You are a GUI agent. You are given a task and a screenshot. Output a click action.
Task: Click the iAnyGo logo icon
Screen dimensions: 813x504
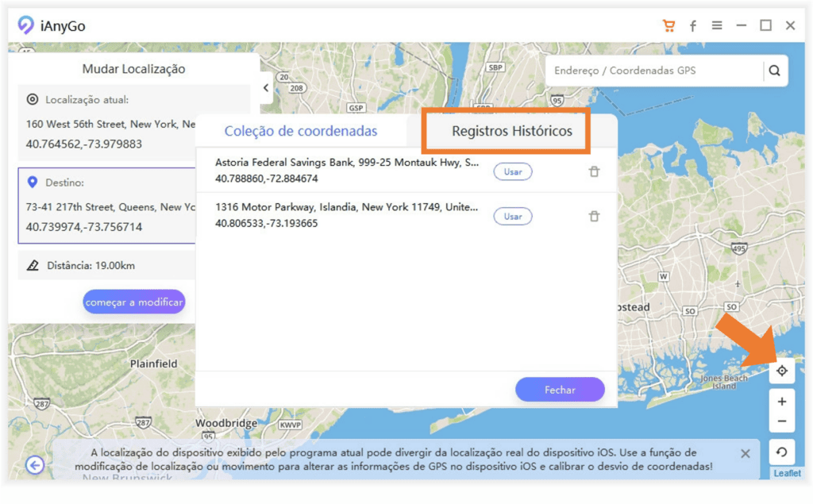pos(25,25)
